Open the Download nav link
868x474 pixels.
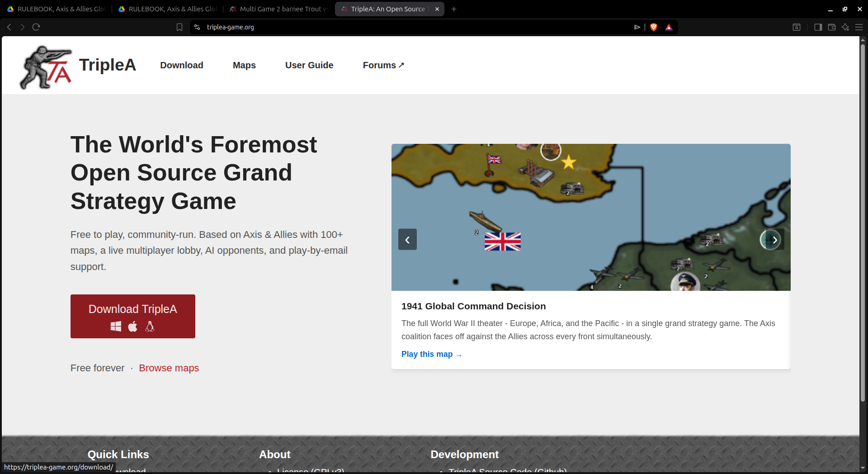tap(182, 65)
